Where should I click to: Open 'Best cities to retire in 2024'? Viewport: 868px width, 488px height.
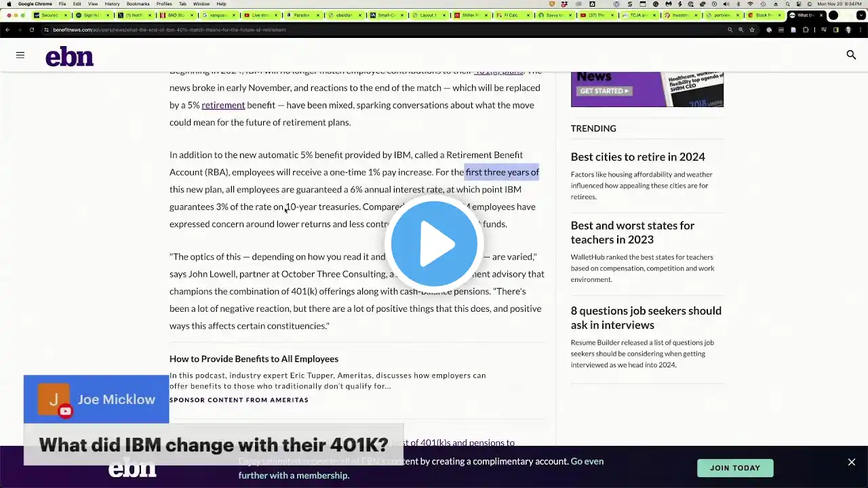pyautogui.click(x=638, y=157)
